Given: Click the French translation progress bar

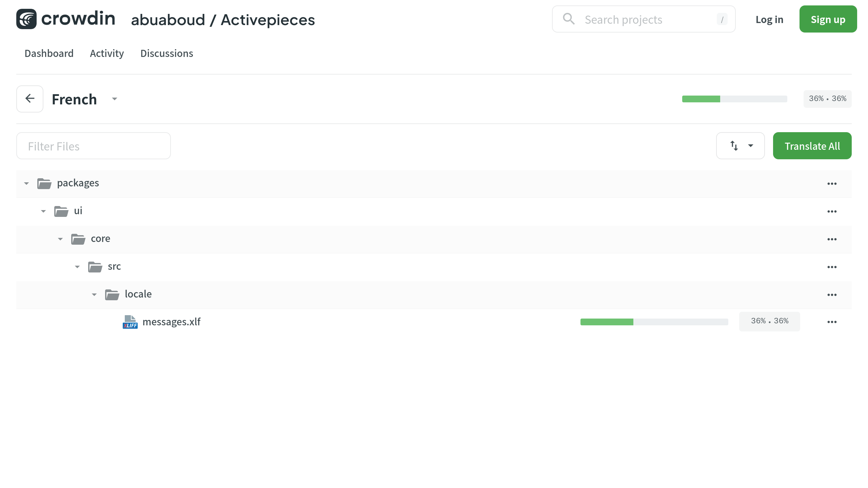Looking at the screenshot, I should (x=734, y=99).
